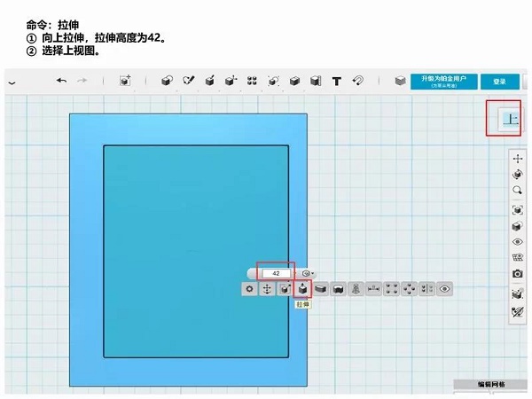The height and width of the screenshot is (399, 532).
Task: Click the 登录 login button
Action: coord(500,82)
